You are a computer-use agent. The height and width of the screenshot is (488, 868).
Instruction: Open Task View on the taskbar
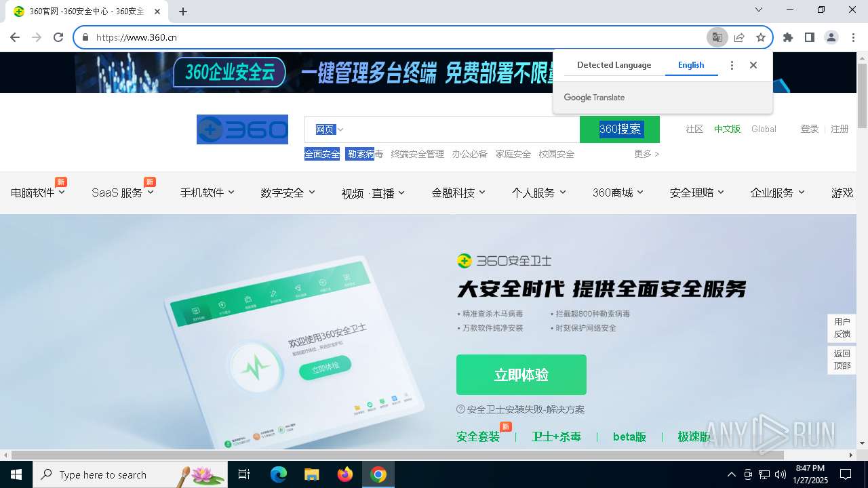coord(244,474)
